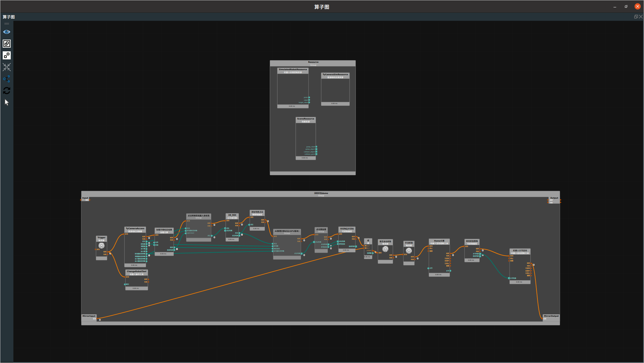
Task: Select the TyCameraSimResource node header
Action: [x=335, y=76]
